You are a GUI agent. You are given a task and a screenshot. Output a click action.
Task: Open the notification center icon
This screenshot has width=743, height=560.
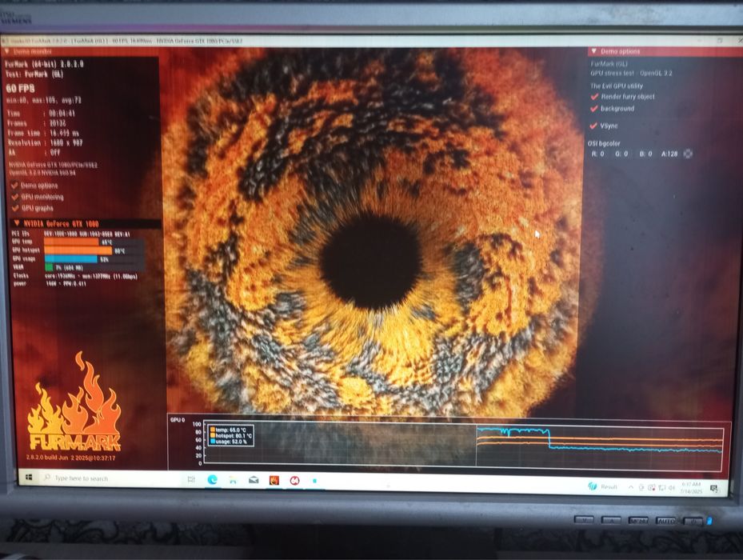point(713,488)
